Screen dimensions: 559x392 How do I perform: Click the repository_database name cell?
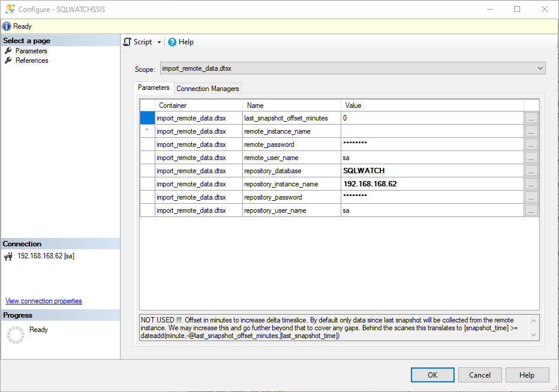(x=291, y=171)
